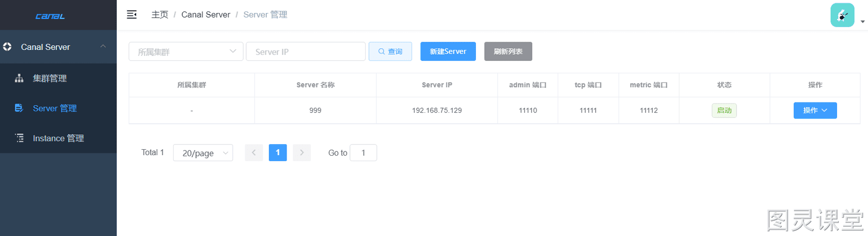Focus the Go to page input
Image resolution: width=868 pixels, height=236 pixels.
point(363,153)
